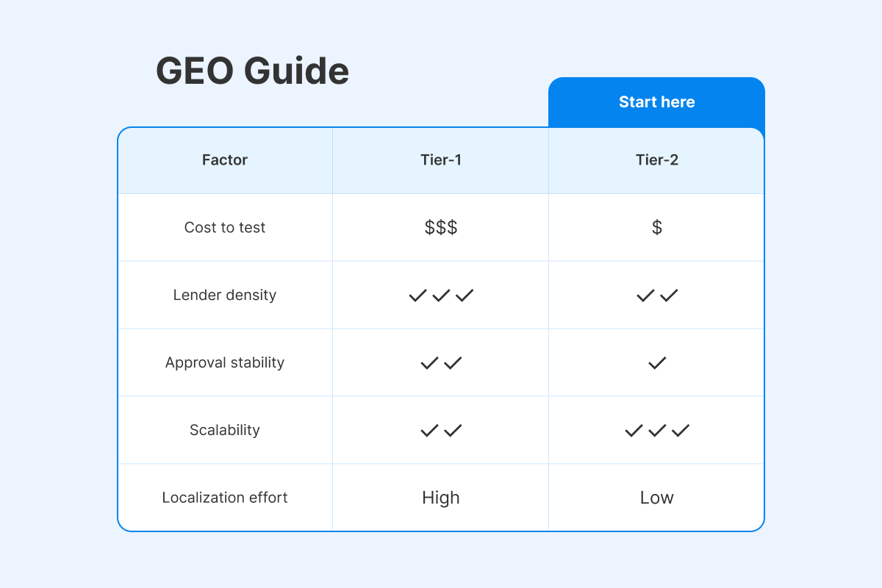Image resolution: width=882 pixels, height=588 pixels.
Task: Click Tier-1 triple dollar sign cost
Action: coord(441,228)
